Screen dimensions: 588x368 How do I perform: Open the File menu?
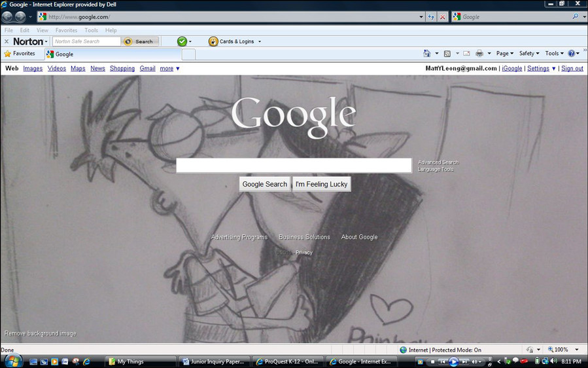(9, 30)
